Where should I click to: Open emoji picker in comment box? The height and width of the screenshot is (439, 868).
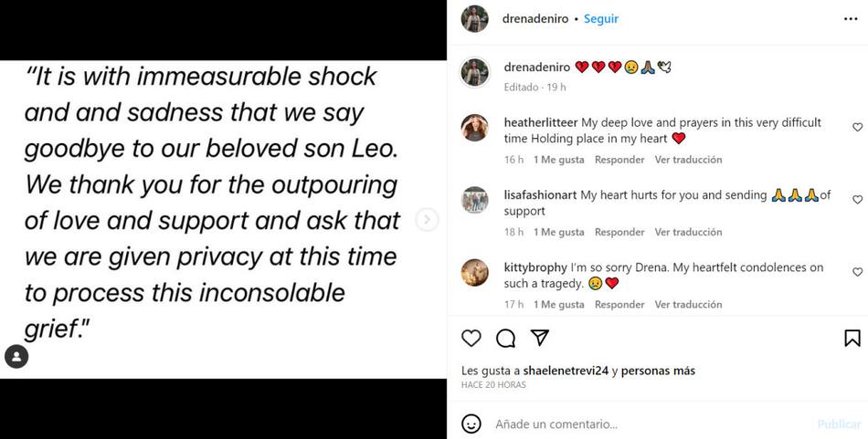click(x=471, y=423)
